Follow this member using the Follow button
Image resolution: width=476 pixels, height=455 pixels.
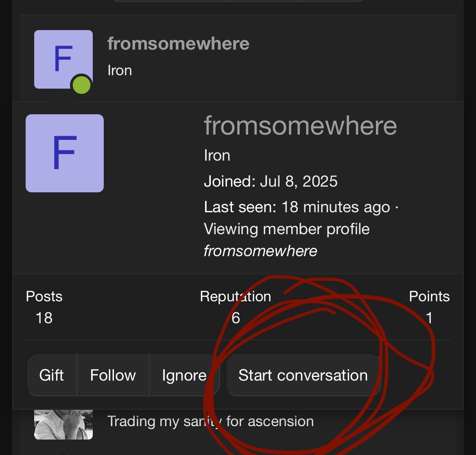coord(113,375)
